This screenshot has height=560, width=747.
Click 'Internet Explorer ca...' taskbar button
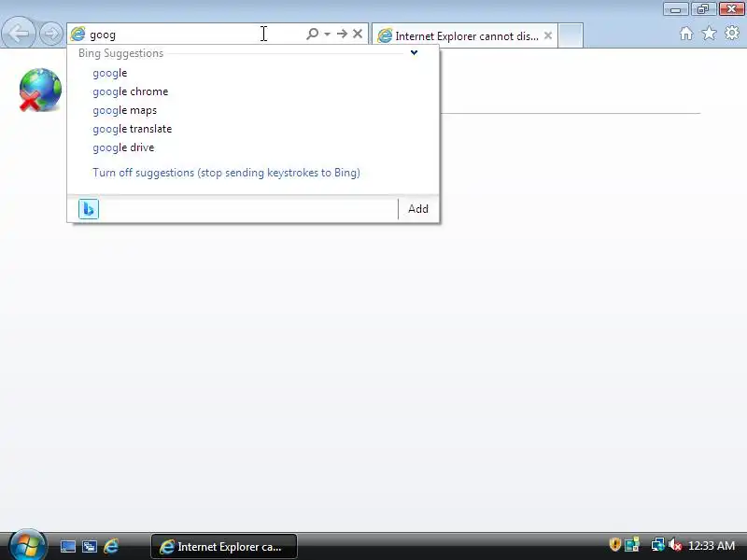224,546
